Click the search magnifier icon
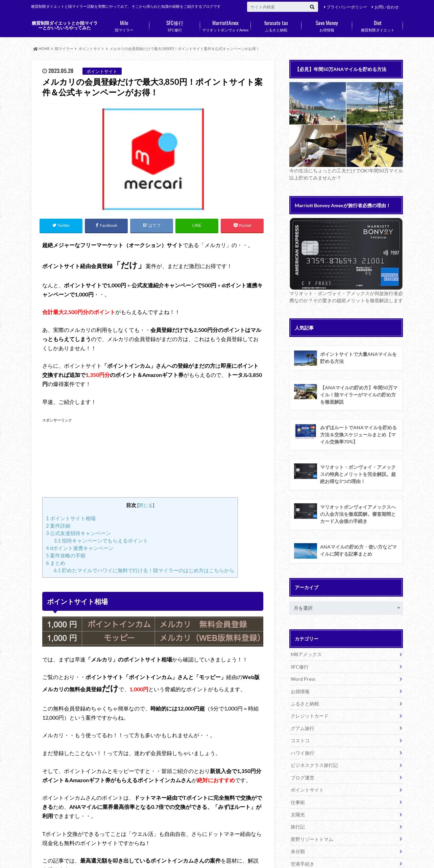This screenshot has width=434, height=868. pyautogui.click(x=312, y=7)
